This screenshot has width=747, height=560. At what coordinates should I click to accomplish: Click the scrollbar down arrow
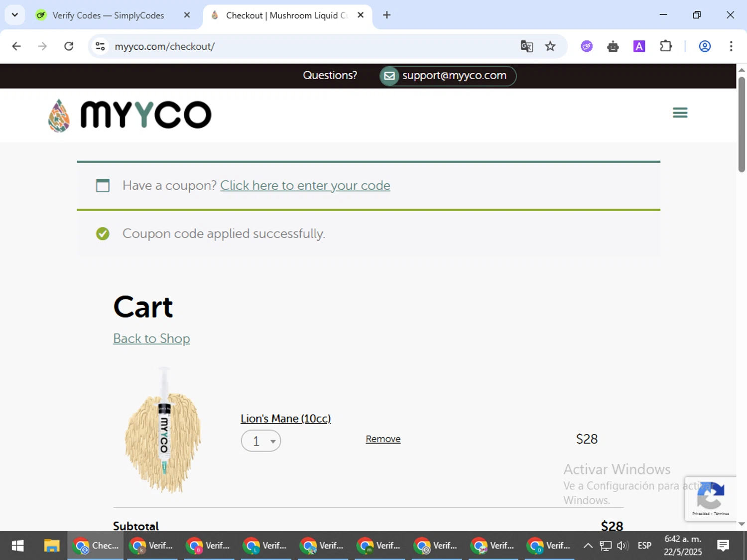coord(742,524)
